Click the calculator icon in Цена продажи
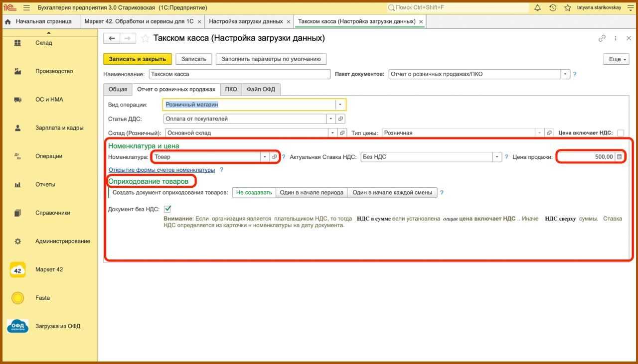This screenshot has width=638, height=364. tap(619, 157)
